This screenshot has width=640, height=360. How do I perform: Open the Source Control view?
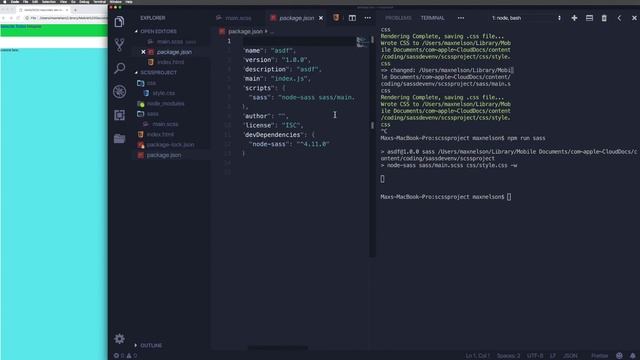click(119, 44)
